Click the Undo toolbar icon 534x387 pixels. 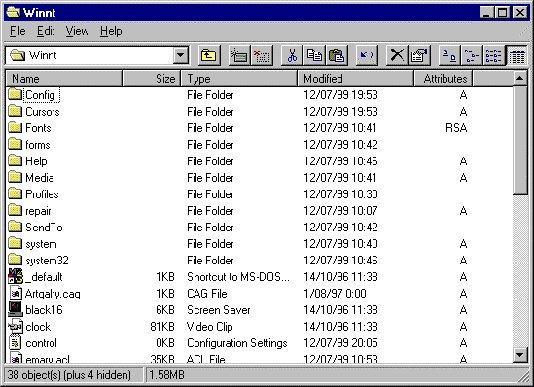tap(367, 55)
